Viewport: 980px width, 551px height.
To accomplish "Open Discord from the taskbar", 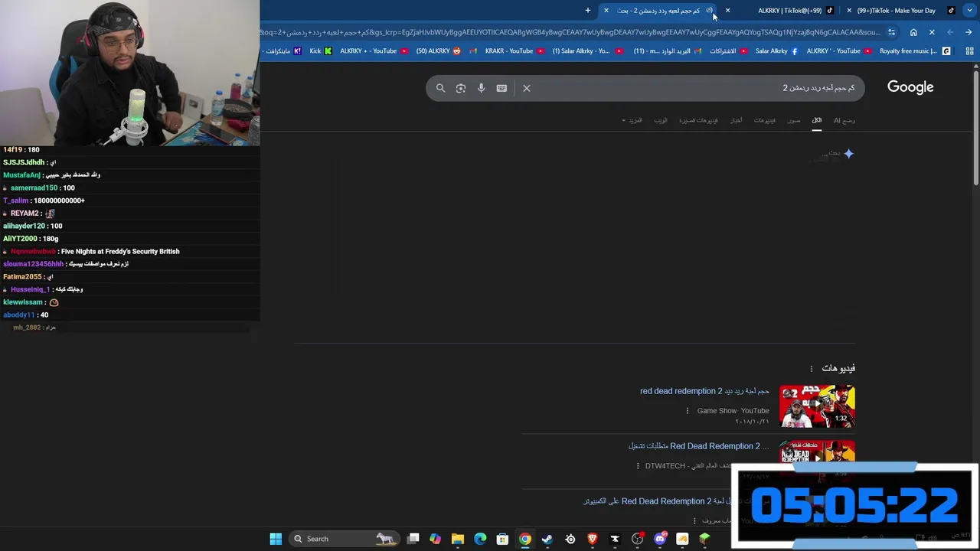I will click(660, 539).
